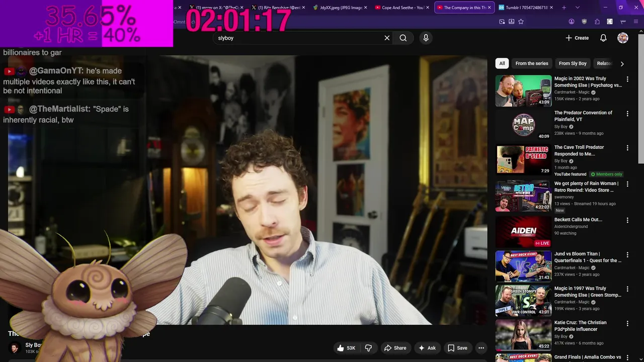Click 'Cardmarket - Magic' under 'Magic in 2002'
This screenshot has width=644, height=362.
click(x=572, y=93)
